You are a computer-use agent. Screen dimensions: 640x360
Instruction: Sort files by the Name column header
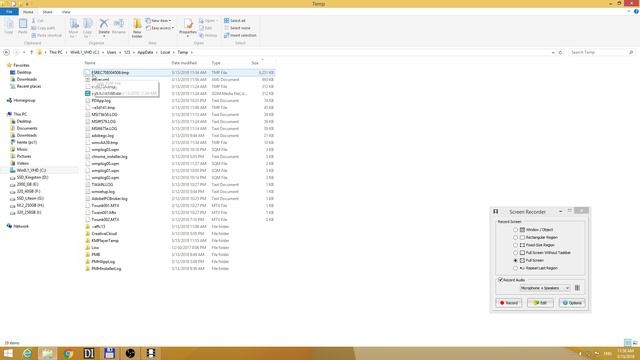[90, 63]
